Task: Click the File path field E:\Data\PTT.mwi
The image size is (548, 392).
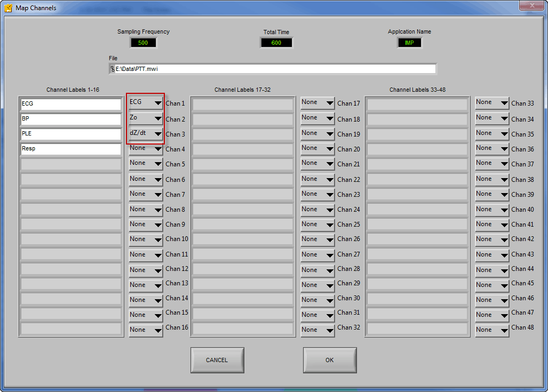Action: point(273,69)
